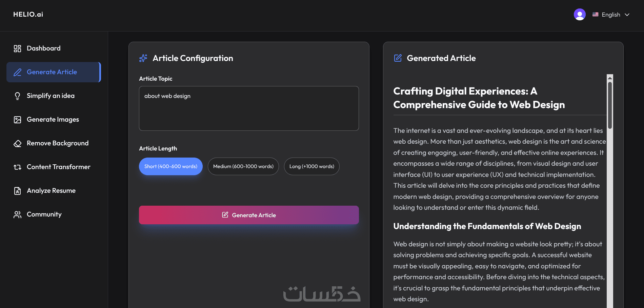Click the Content Transformer arrows icon

17,167
